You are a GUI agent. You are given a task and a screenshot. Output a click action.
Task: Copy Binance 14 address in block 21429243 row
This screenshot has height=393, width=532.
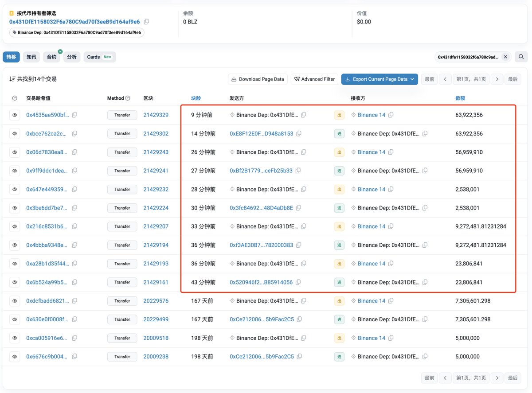coord(391,152)
